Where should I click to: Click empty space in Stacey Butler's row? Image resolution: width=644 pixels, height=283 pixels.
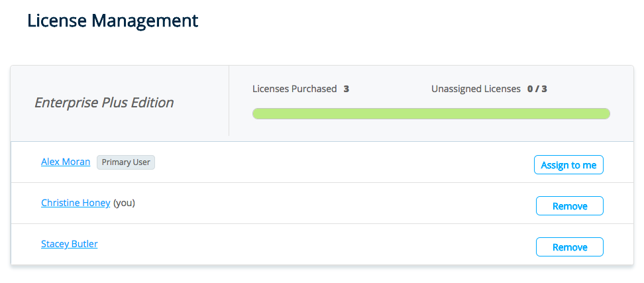pos(331,245)
